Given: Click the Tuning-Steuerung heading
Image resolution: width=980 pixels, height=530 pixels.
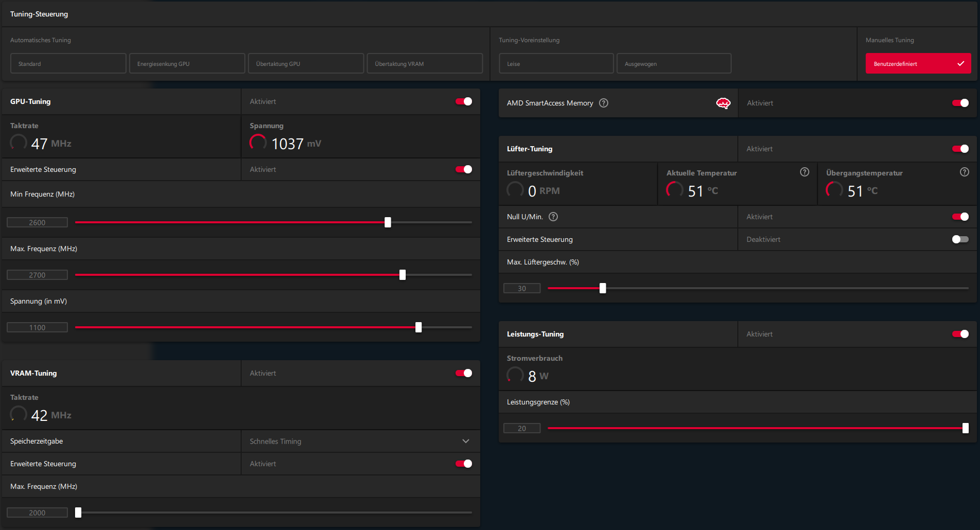Looking at the screenshot, I should coord(39,14).
